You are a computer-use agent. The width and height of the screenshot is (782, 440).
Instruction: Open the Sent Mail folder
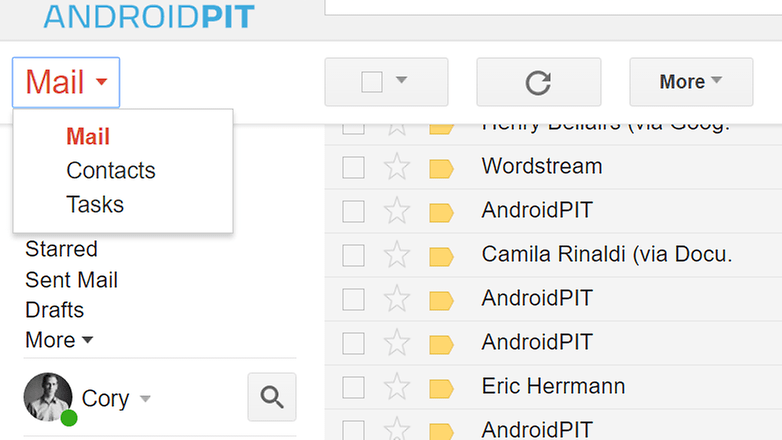coord(71,280)
